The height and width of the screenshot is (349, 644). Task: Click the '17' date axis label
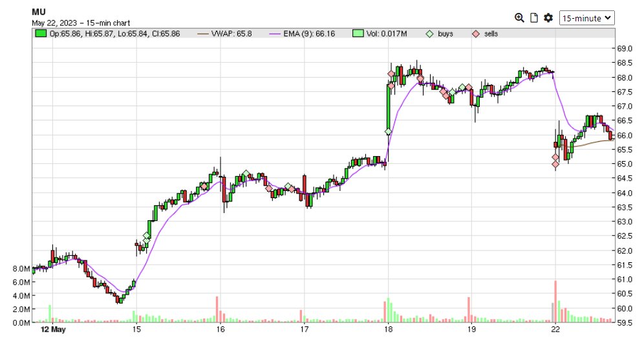pos(304,330)
